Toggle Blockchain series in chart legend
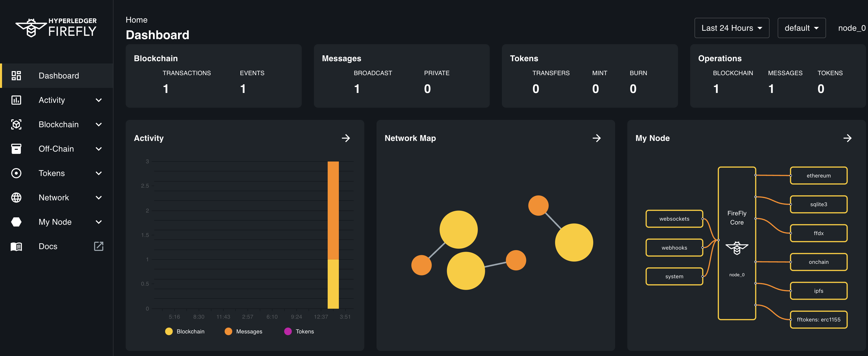The image size is (868, 356). click(185, 331)
